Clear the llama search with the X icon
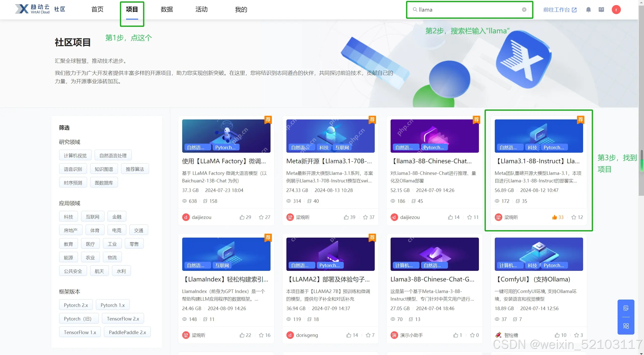The image size is (644, 355). (524, 10)
